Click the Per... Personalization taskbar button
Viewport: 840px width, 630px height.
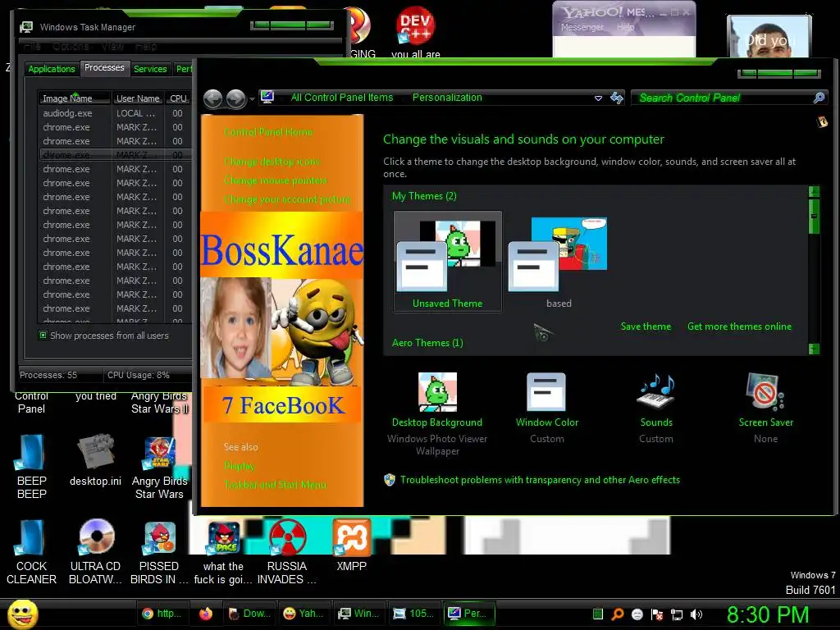pyautogui.click(x=468, y=614)
